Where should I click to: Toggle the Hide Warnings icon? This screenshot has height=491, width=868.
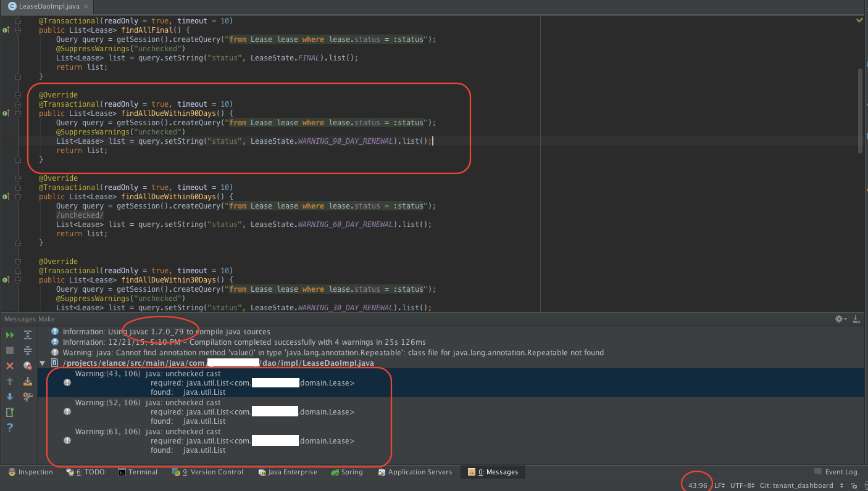[28, 366]
